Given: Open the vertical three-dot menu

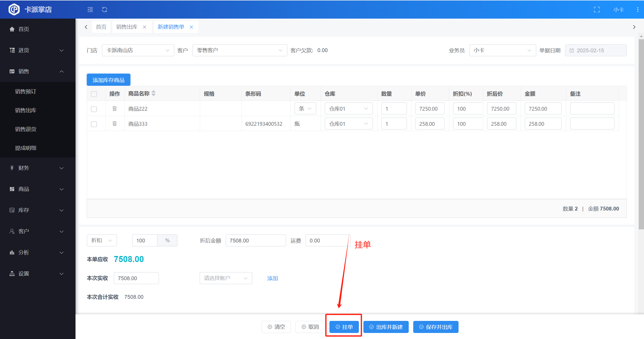Looking at the screenshot, I should (x=637, y=10).
